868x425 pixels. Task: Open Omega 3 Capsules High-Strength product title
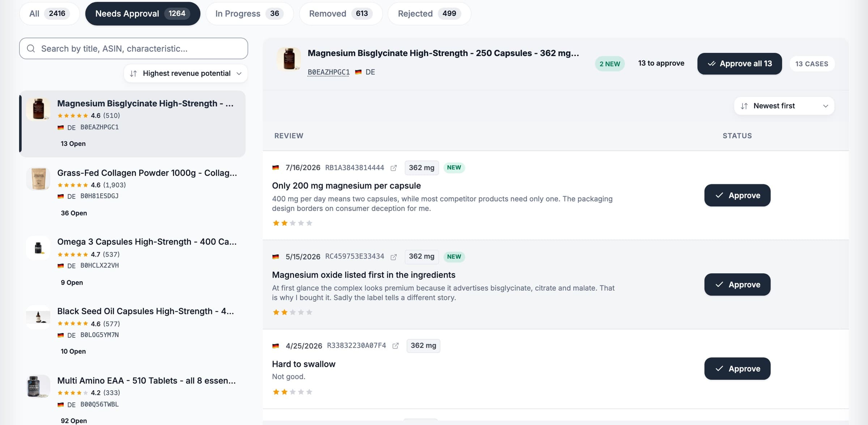(x=147, y=242)
